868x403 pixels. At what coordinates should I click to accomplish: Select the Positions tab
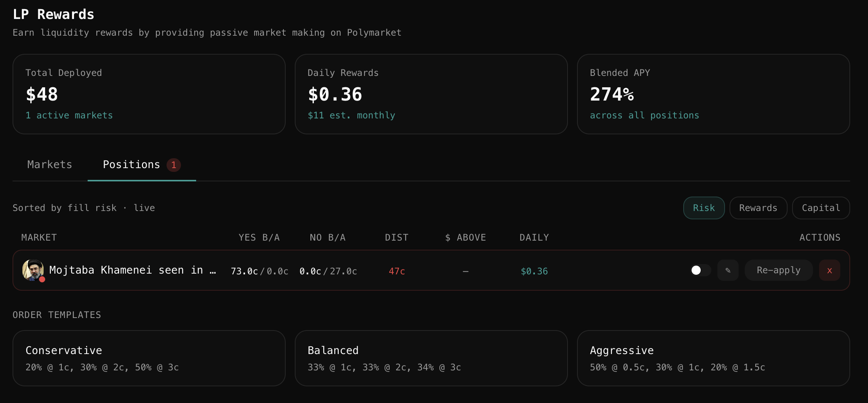[131, 165]
